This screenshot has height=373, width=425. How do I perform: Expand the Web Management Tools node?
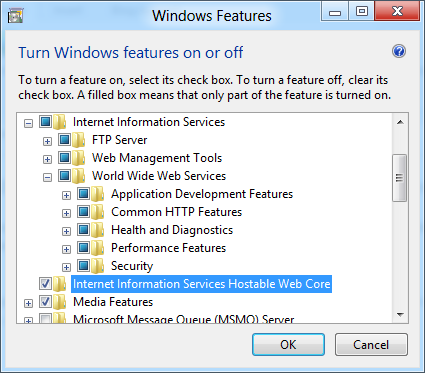click(47, 160)
